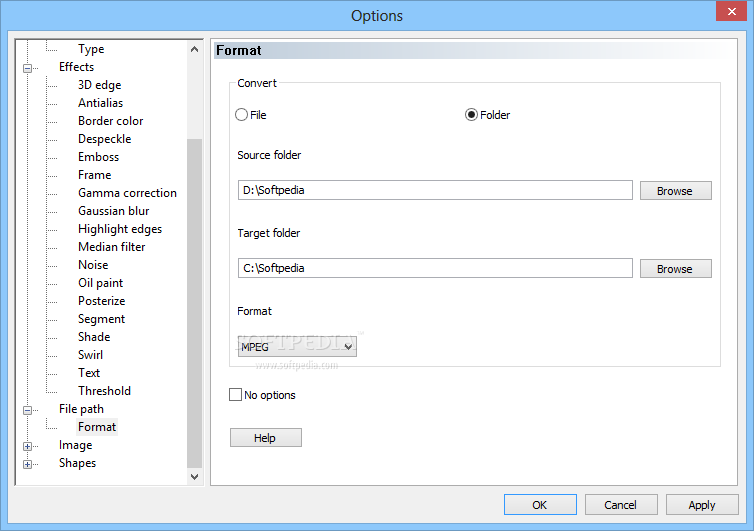The height and width of the screenshot is (531, 754).
Task: Confirm with the OK button
Action: 540,505
